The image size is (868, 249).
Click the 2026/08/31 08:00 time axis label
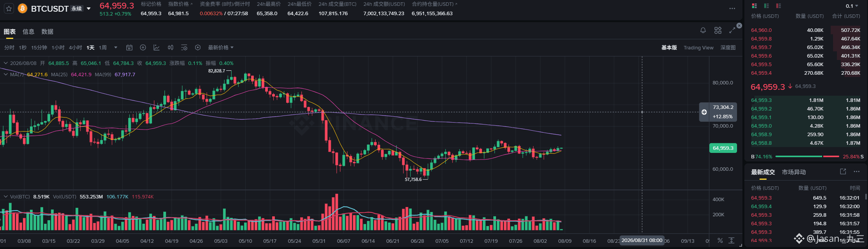pyautogui.click(x=642, y=240)
